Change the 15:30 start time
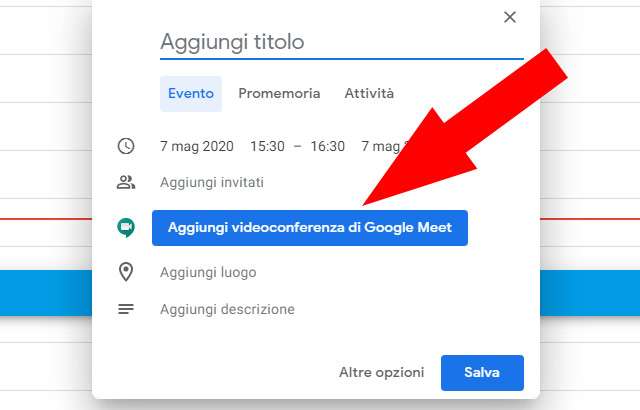The width and height of the screenshot is (640, 410). coord(267,146)
